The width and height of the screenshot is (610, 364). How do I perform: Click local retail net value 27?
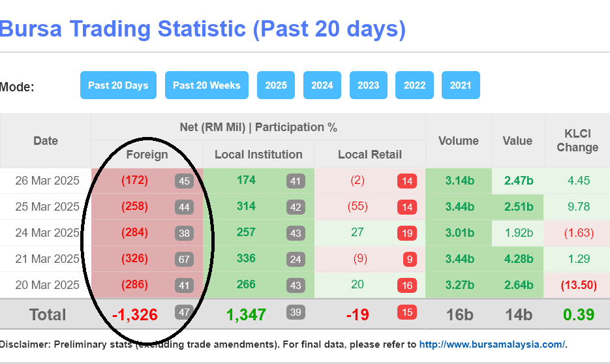click(358, 232)
